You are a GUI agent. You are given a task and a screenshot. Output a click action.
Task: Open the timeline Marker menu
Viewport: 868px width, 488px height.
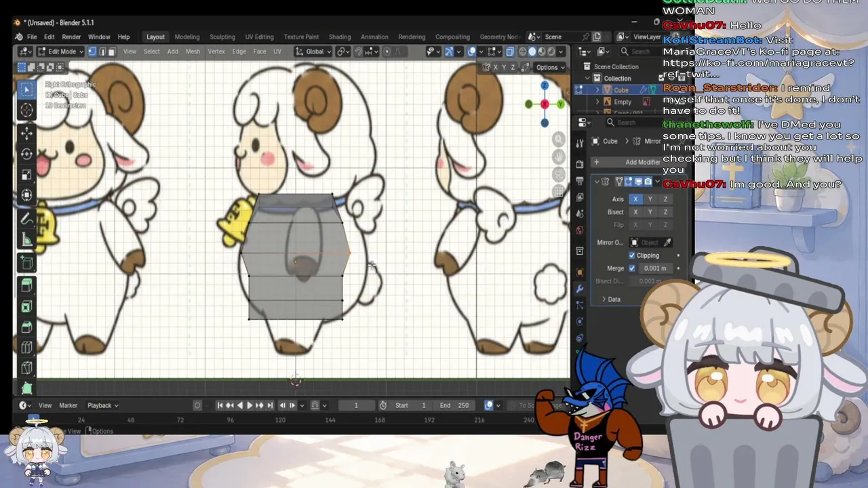(x=68, y=405)
